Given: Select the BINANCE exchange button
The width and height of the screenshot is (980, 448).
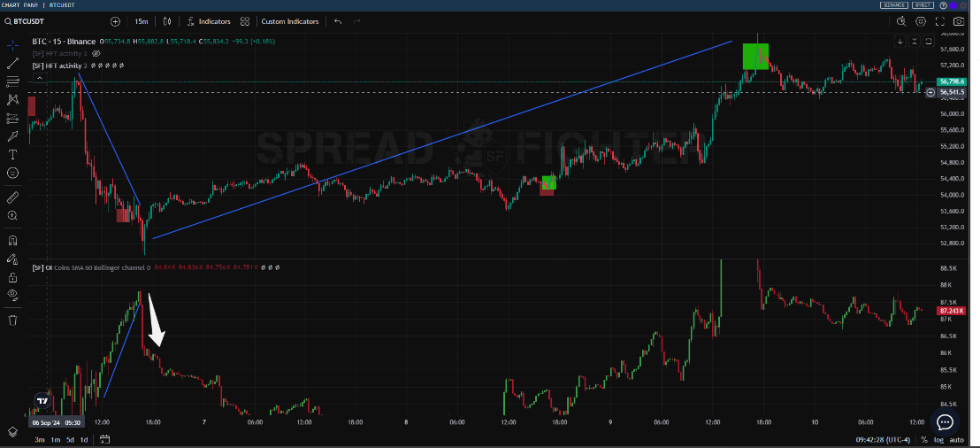Looking at the screenshot, I should click(x=893, y=5).
